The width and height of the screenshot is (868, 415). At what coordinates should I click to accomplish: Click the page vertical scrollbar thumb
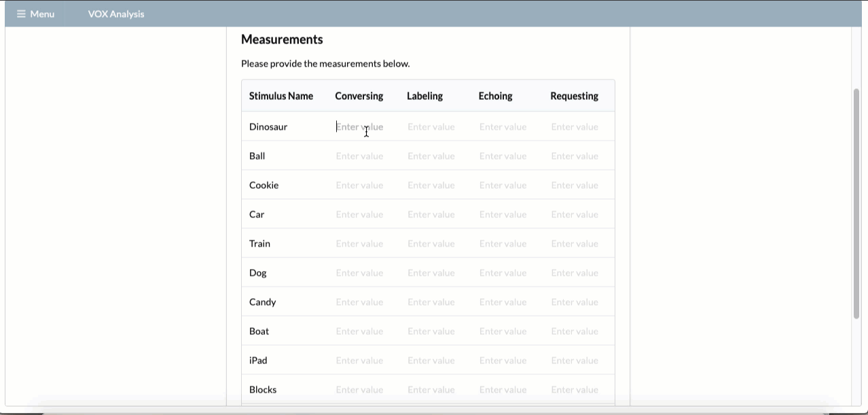click(x=856, y=203)
